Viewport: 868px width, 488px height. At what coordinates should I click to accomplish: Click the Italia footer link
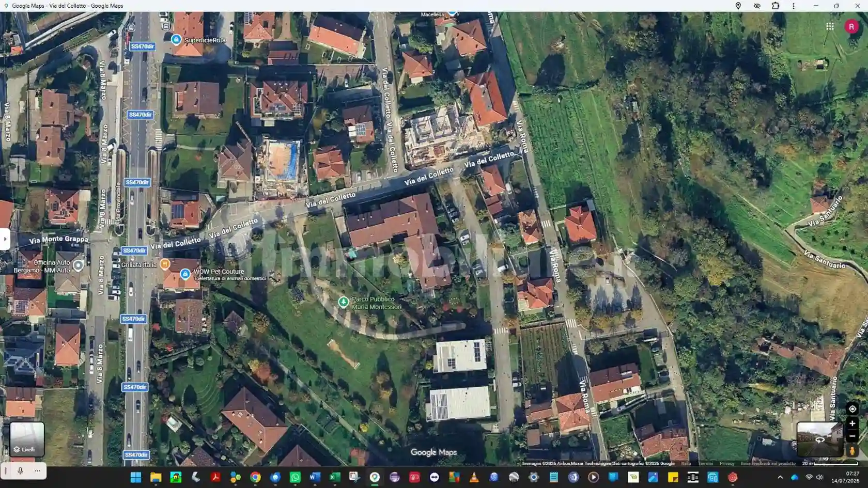point(686,463)
